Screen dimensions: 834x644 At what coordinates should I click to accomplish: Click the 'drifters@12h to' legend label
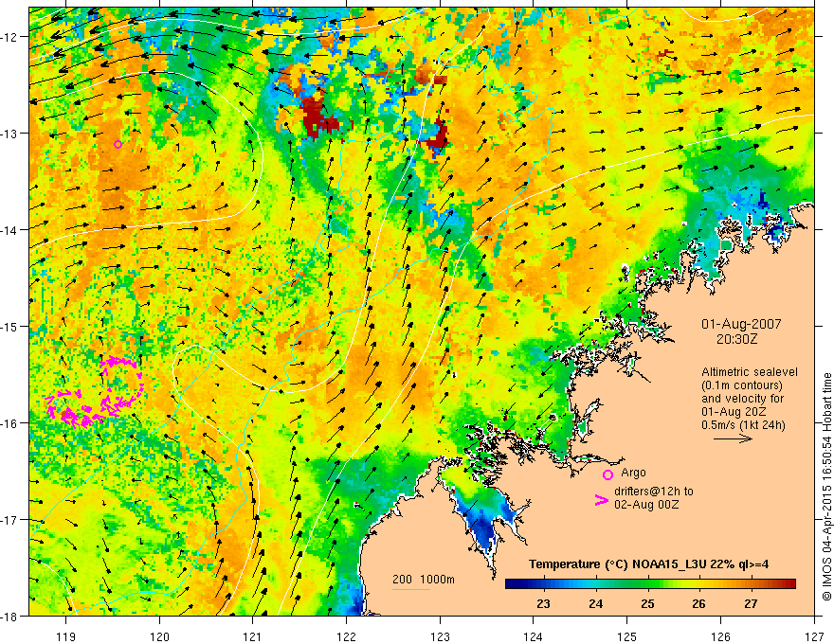654,492
